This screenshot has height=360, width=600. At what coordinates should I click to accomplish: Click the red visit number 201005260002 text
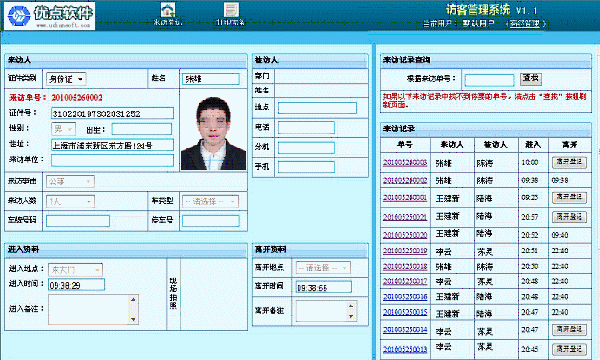tap(77, 98)
